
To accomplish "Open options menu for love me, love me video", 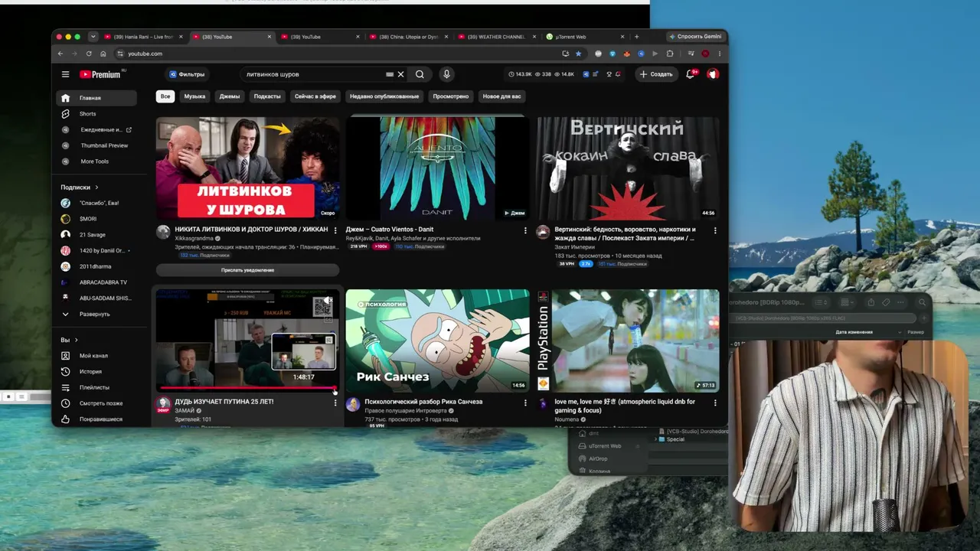I will [715, 403].
